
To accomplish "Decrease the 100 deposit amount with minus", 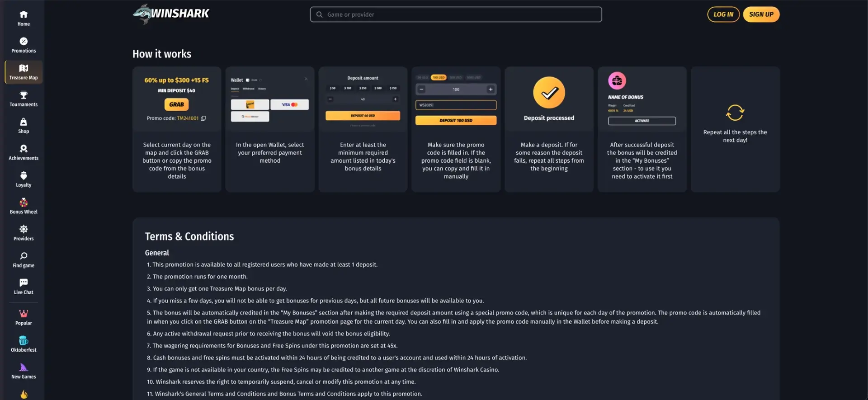I will point(421,89).
